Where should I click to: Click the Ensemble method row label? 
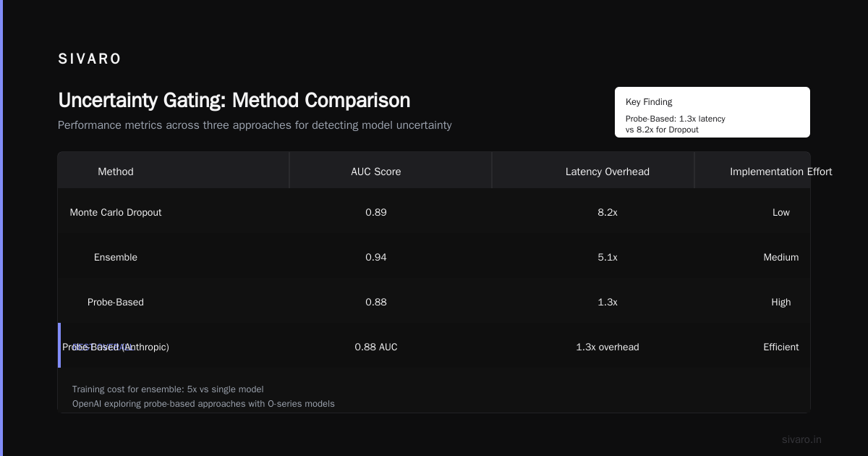coord(116,257)
